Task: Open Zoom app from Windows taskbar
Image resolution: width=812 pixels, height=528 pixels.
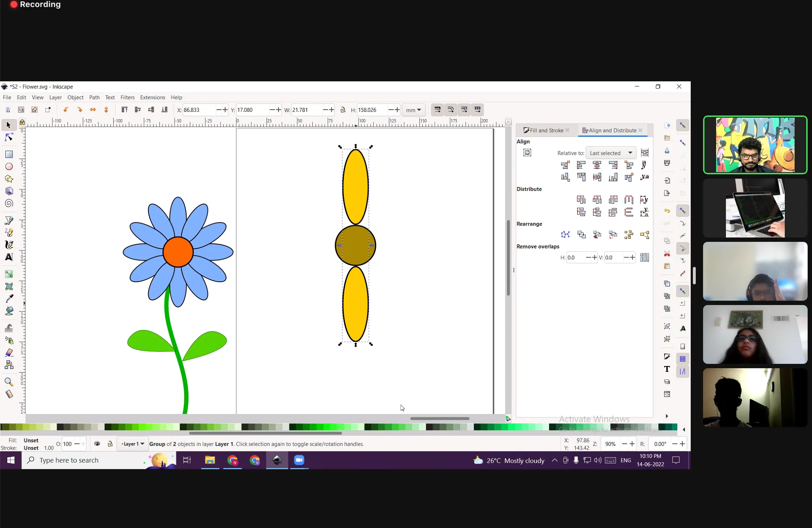Action: coord(299,460)
